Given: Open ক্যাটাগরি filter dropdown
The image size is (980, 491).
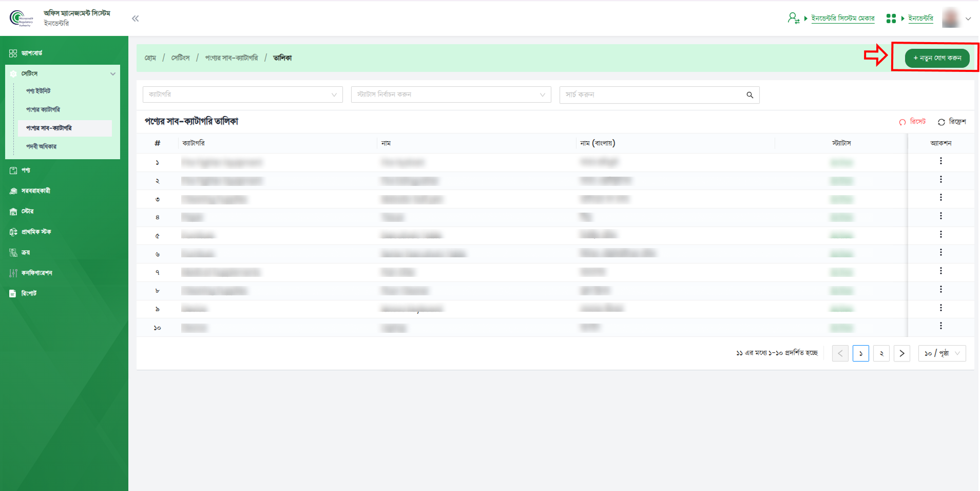Looking at the screenshot, I should (242, 95).
